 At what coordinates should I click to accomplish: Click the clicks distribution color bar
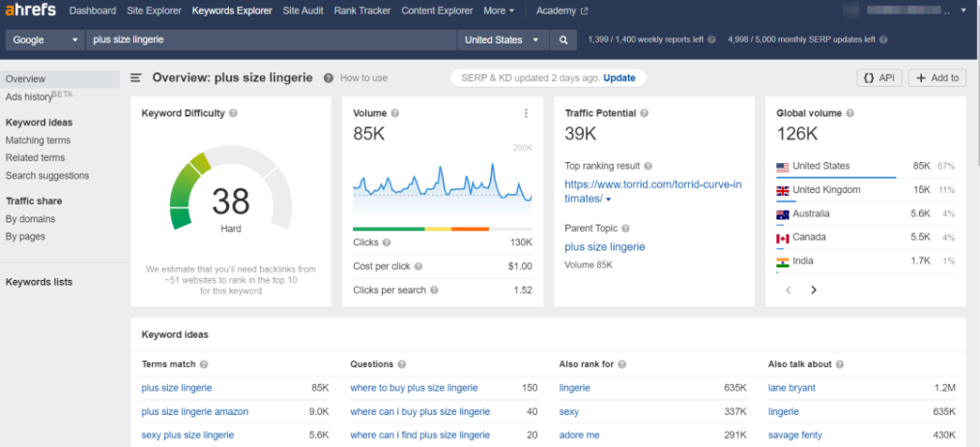(443, 229)
